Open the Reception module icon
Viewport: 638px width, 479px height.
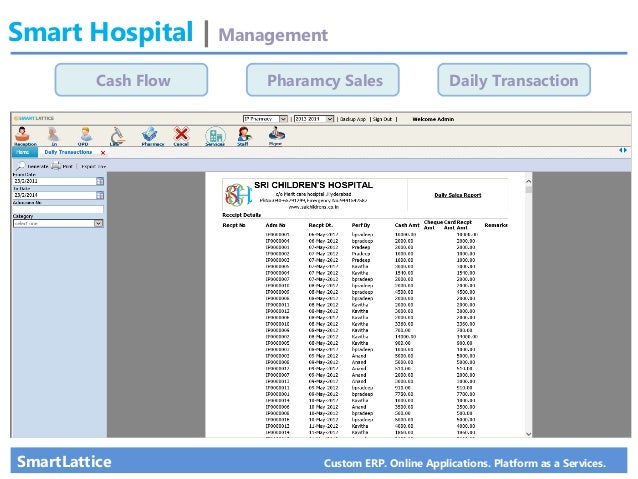(24, 135)
